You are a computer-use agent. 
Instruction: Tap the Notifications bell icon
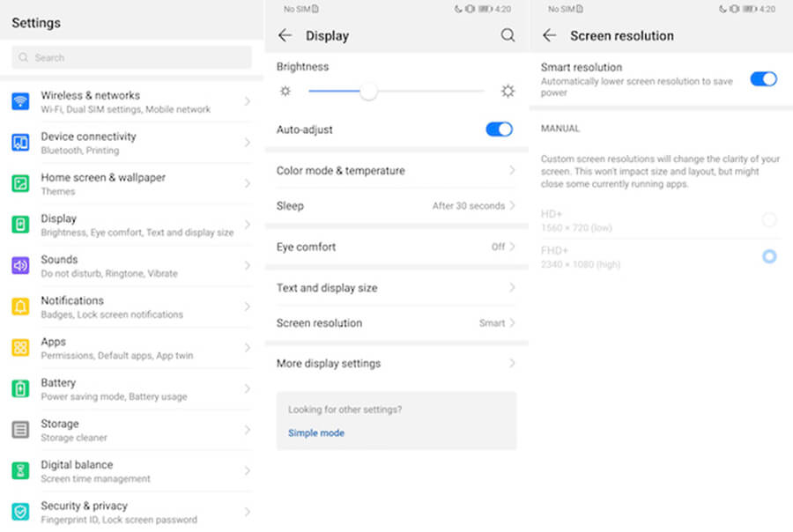(x=20, y=307)
